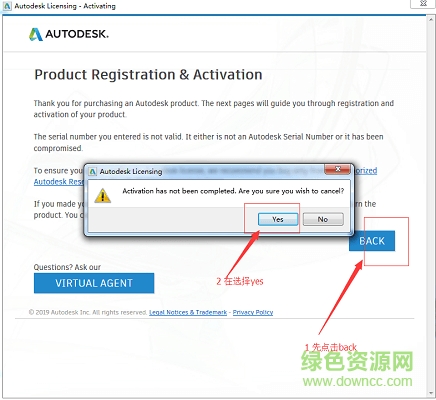This screenshot has height=400, width=436.
Task: Click the scrollbar up arrow
Action: (x=432, y=19)
